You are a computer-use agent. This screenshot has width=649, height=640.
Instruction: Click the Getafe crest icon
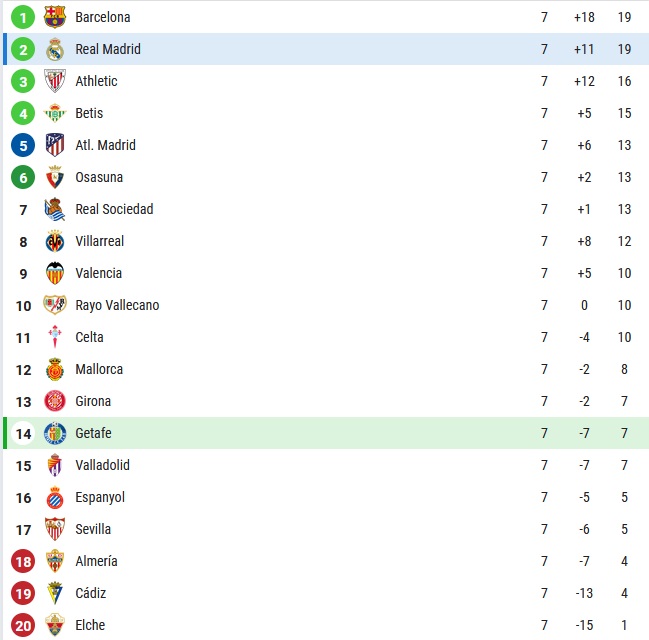tap(55, 433)
